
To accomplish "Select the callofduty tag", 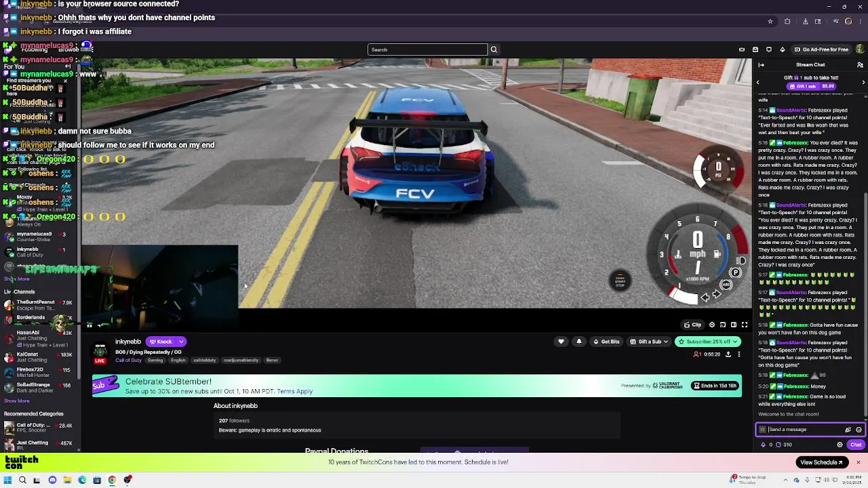I will pos(204,360).
